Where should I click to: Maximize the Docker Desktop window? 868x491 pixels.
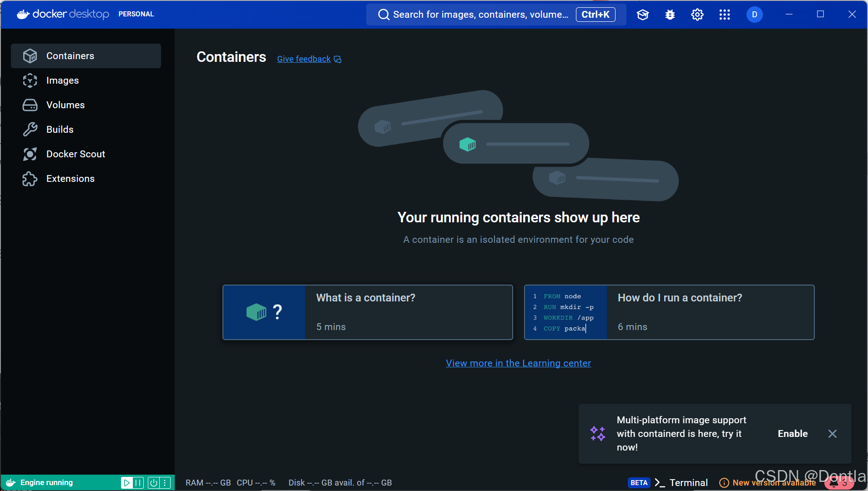[820, 15]
